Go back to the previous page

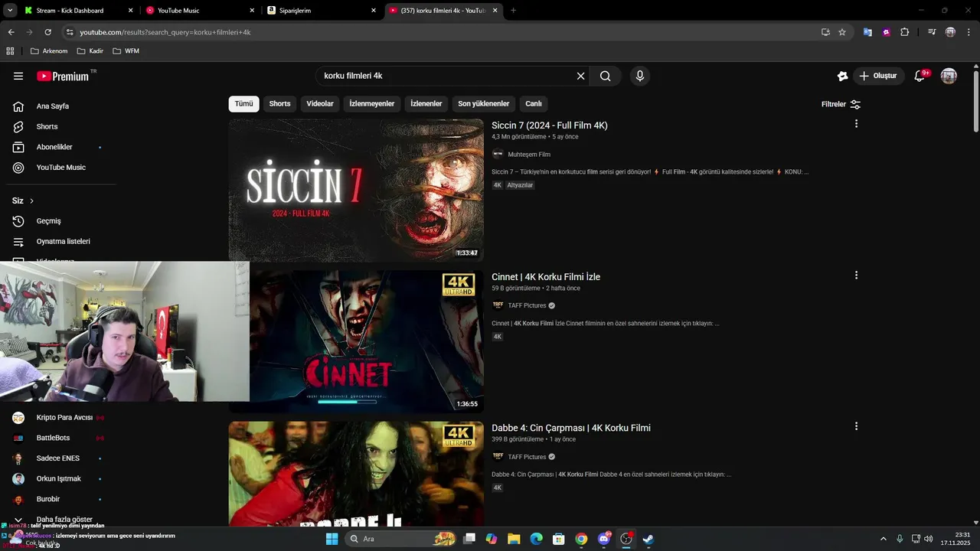click(11, 32)
